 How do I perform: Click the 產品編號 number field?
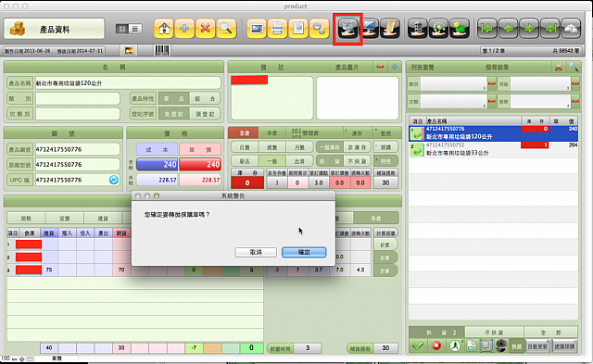click(78, 149)
